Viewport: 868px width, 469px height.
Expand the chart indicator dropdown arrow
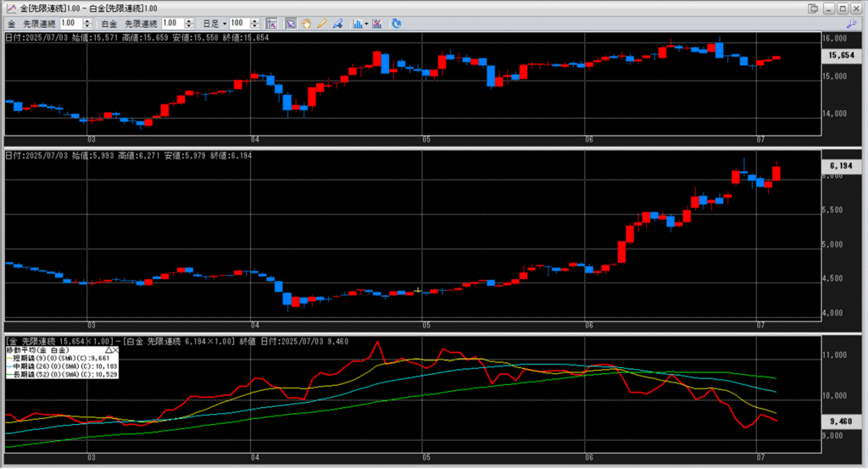coord(366,23)
